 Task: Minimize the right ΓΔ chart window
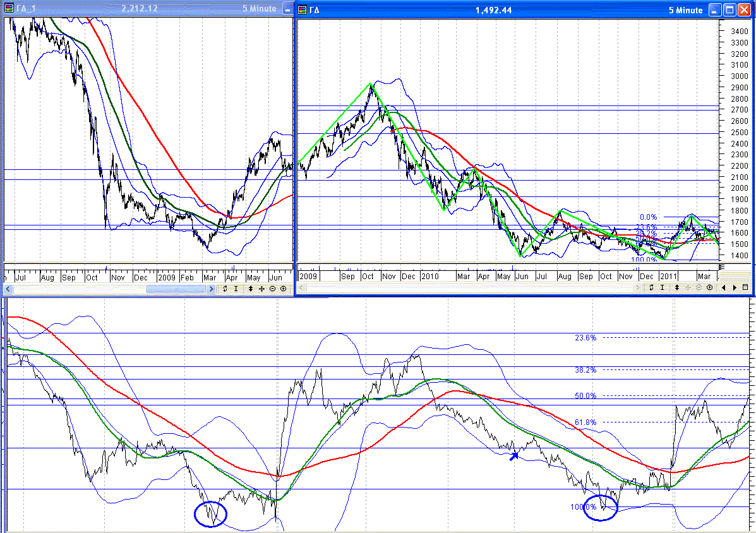(x=714, y=10)
